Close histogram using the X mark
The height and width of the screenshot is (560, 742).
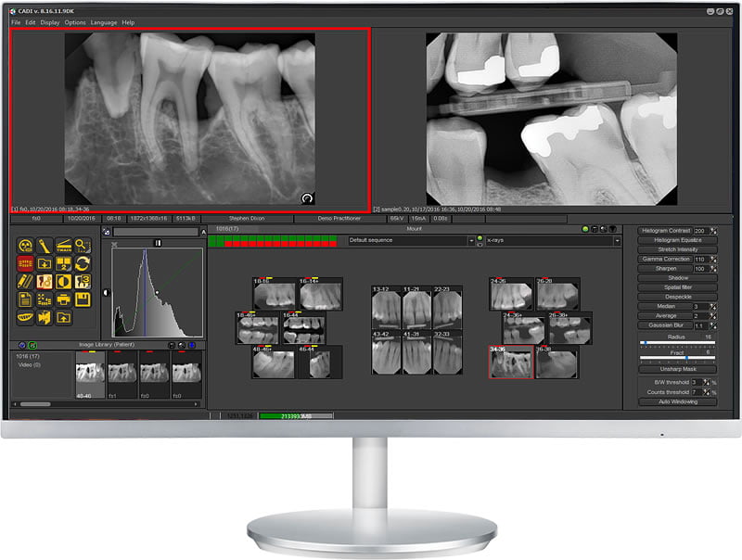coord(114,245)
